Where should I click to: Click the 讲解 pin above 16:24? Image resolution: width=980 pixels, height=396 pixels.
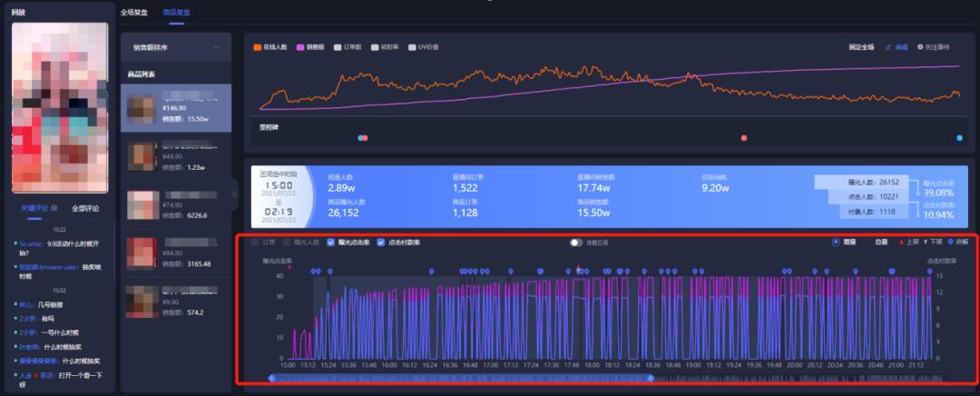pos(431,271)
